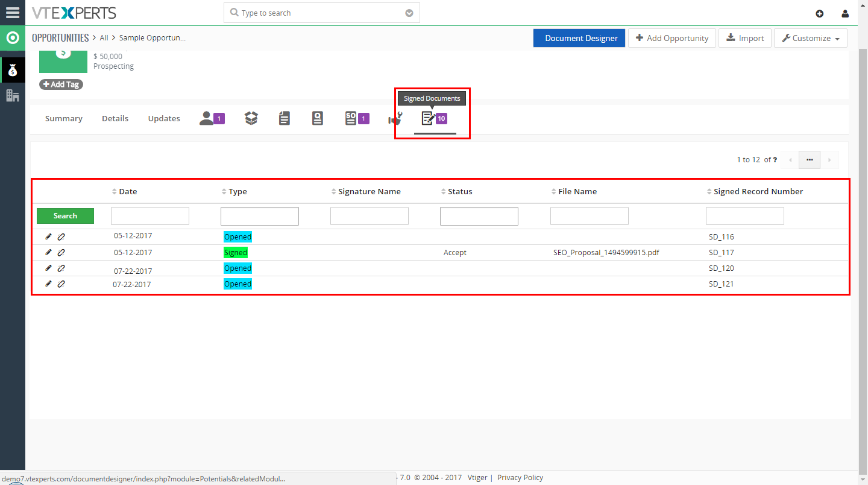Click the Add Tag button

pyautogui.click(x=61, y=84)
